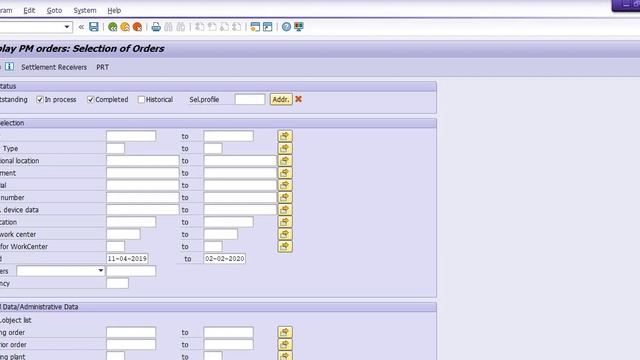Collapse the command field with the double-arrow
Image resolution: width=640 pixels, height=360 pixels.
point(81,27)
